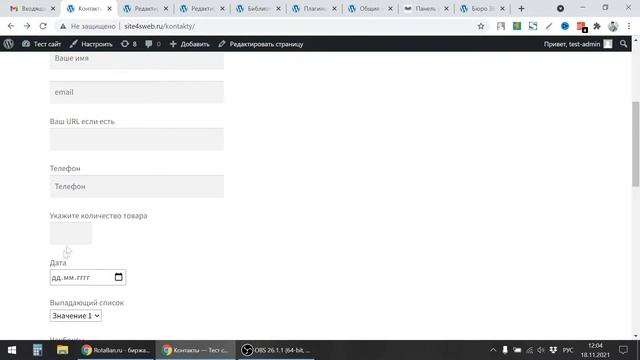The width and height of the screenshot is (640, 360).
Task: Open Dropbox tray icon
Action: pyautogui.click(x=553, y=350)
